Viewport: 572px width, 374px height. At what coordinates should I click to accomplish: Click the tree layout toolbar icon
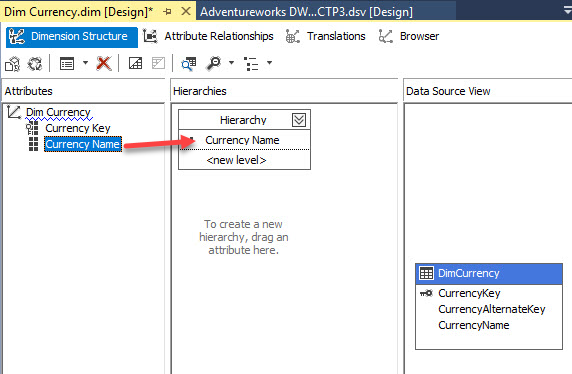tap(251, 63)
